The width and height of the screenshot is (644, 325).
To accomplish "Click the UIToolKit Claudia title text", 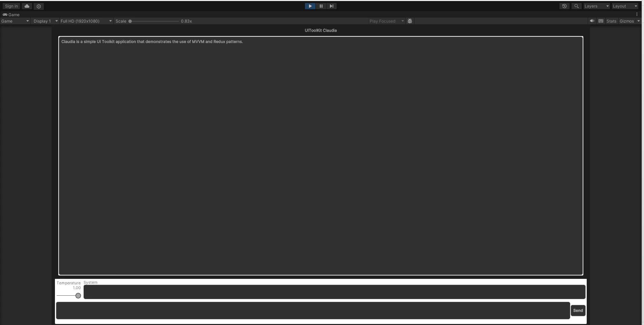I will pyautogui.click(x=321, y=30).
